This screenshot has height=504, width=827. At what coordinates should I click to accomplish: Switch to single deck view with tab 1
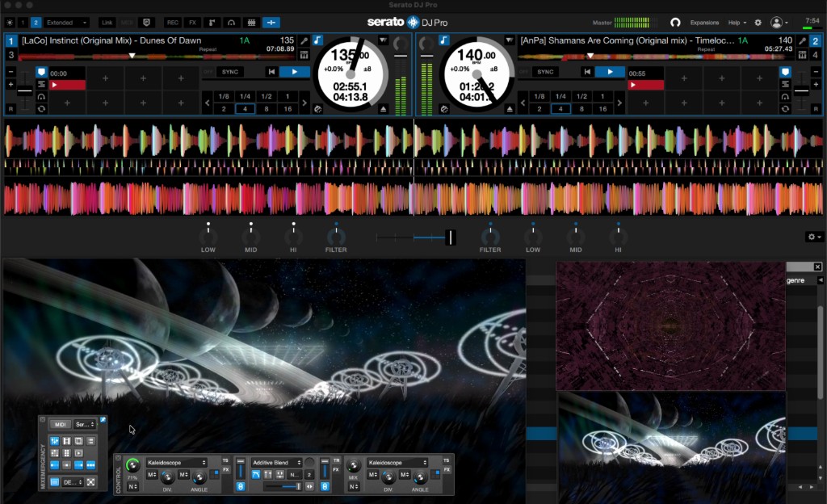coord(21,23)
